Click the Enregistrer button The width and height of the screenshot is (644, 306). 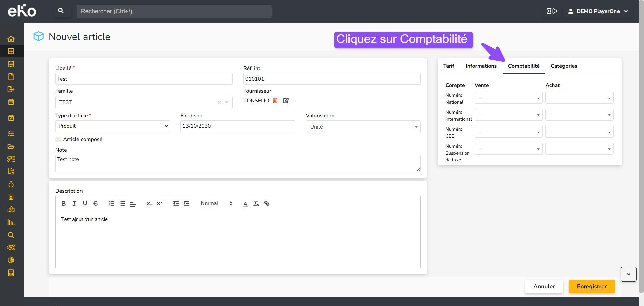pos(591,286)
